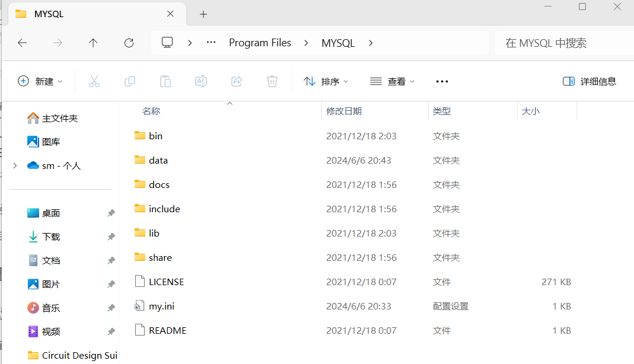Refresh the MYSQL folder view

click(129, 43)
